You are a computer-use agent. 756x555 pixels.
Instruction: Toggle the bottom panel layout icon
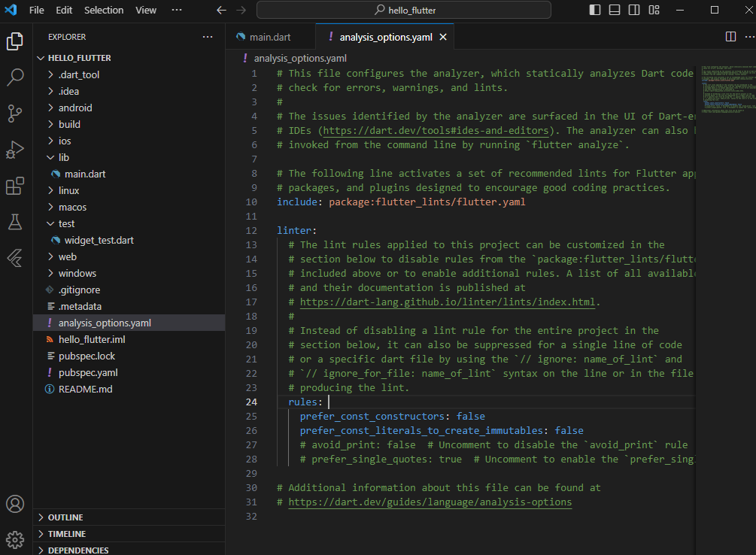pyautogui.click(x=615, y=10)
